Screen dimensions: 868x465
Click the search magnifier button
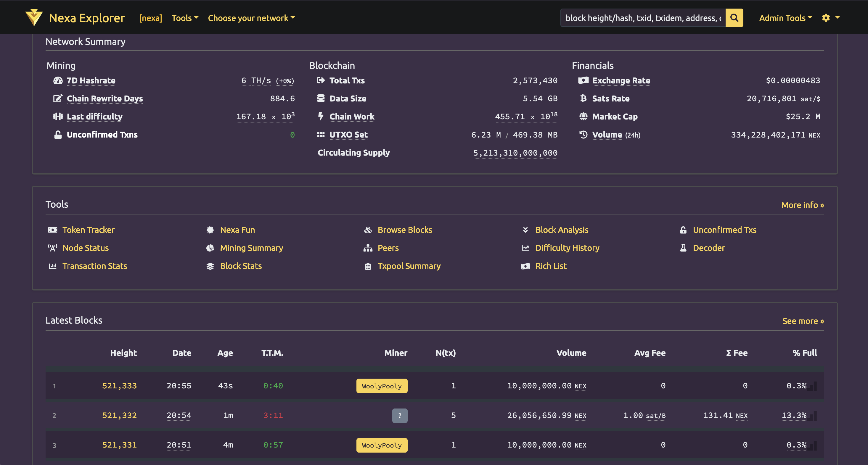[734, 17]
